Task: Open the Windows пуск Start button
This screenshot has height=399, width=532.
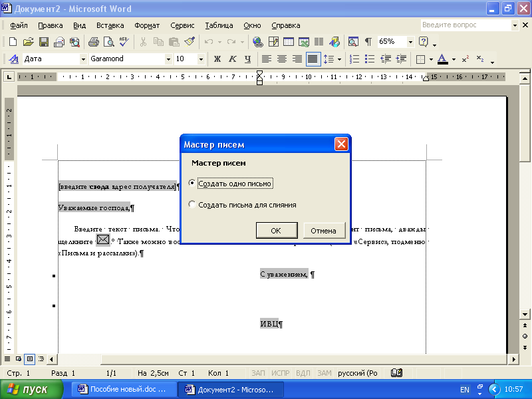Action: click(31, 390)
